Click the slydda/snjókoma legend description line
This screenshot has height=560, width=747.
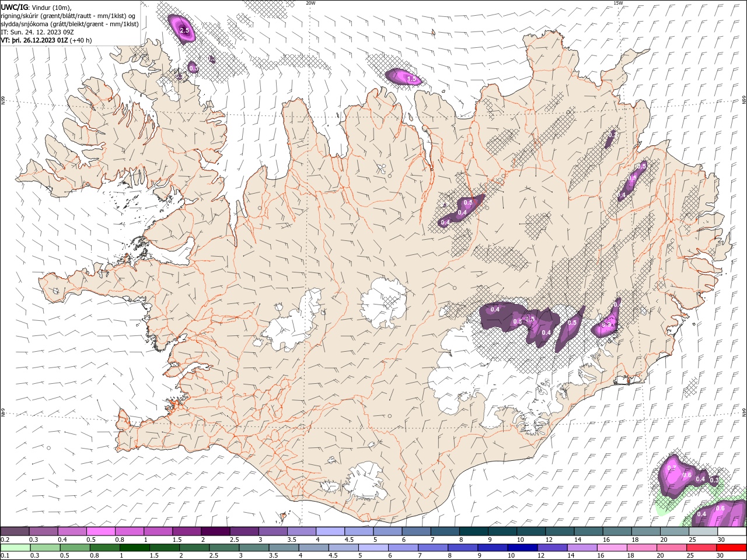pos(69,24)
